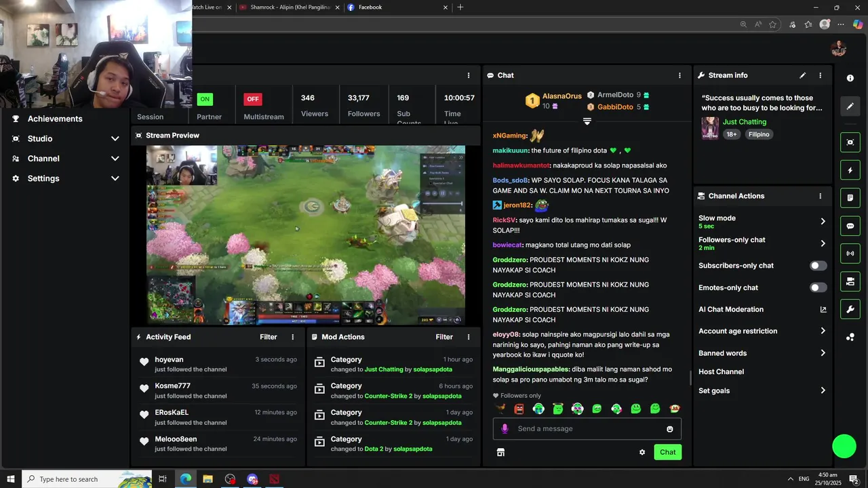Click the wrench tools icon in right sidebar

coord(850,309)
